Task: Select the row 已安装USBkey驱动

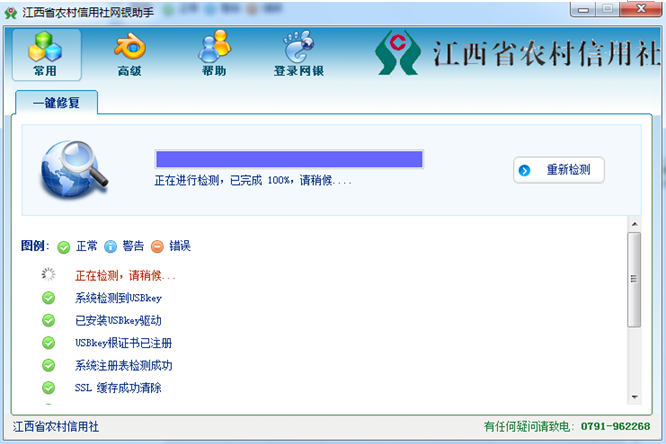Action: pyautogui.click(x=119, y=320)
